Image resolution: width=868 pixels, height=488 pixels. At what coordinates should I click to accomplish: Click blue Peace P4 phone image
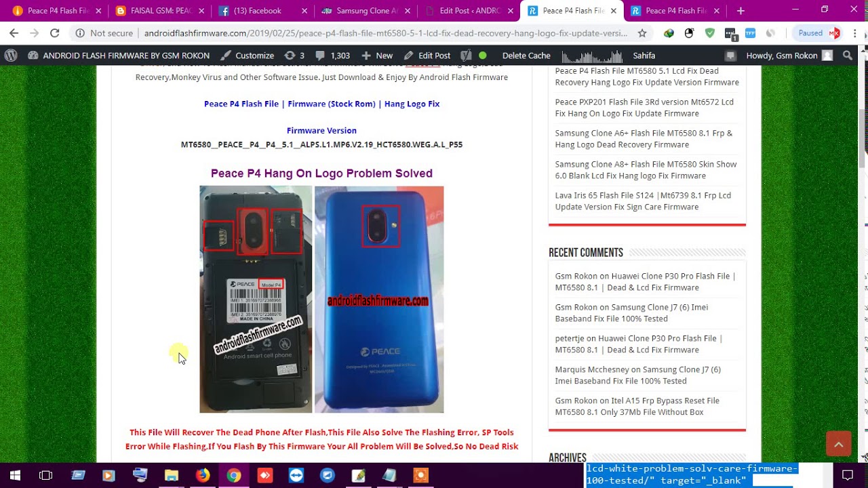click(x=379, y=299)
